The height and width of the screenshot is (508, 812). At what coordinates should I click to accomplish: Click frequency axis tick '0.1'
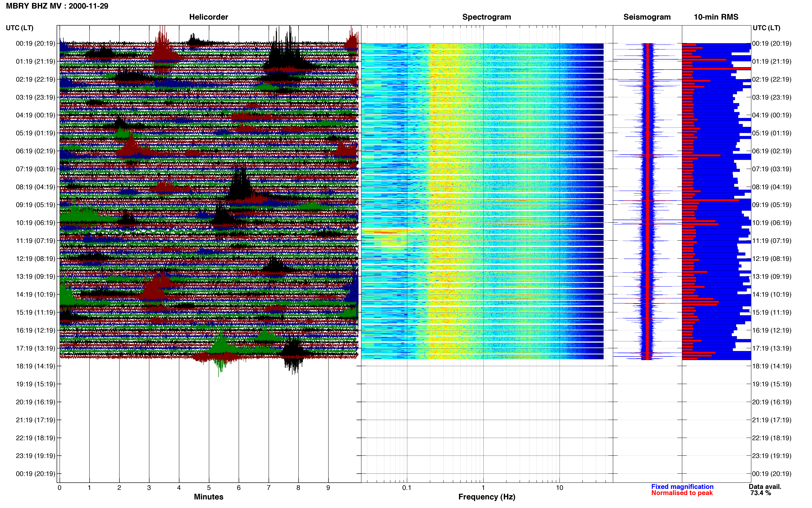coord(407,487)
